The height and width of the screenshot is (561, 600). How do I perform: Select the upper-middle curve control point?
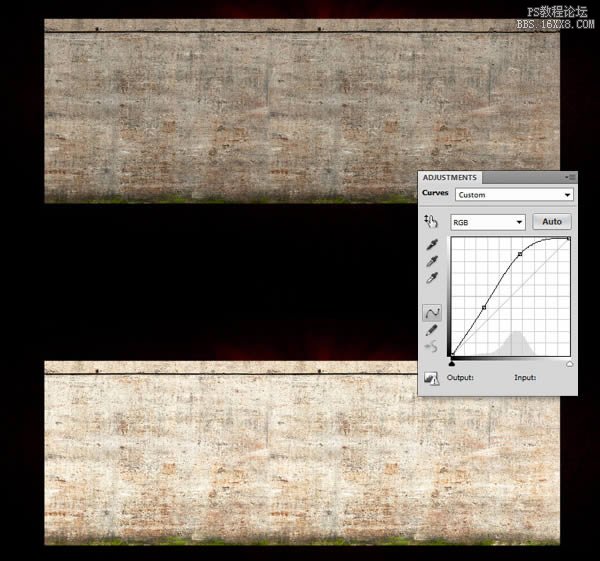(520, 254)
